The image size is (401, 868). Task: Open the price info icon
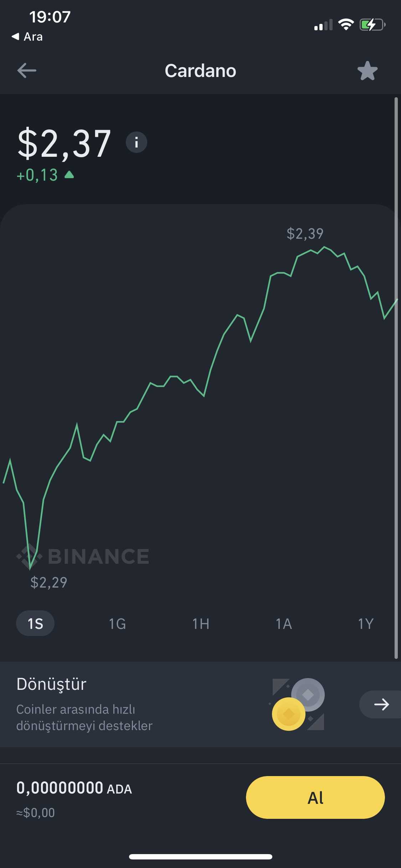pos(137,143)
